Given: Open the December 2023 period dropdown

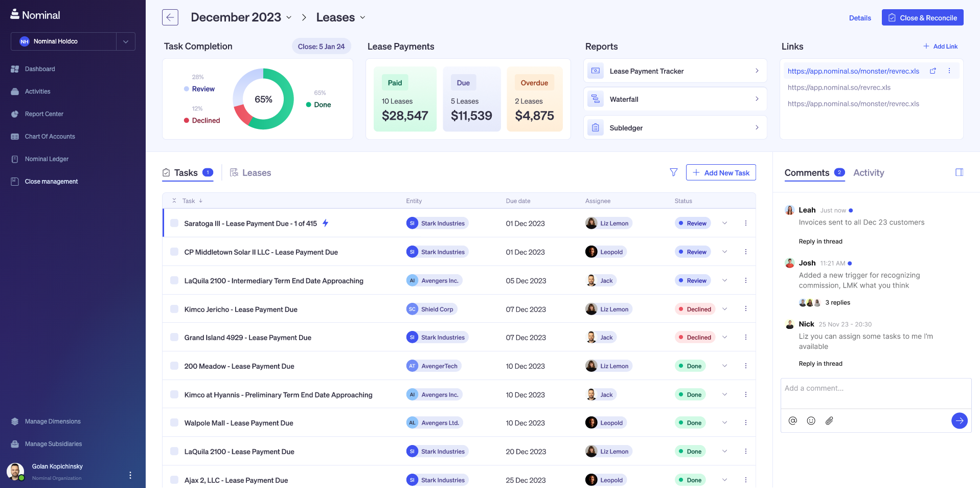Looking at the screenshot, I should click(289, 17).
